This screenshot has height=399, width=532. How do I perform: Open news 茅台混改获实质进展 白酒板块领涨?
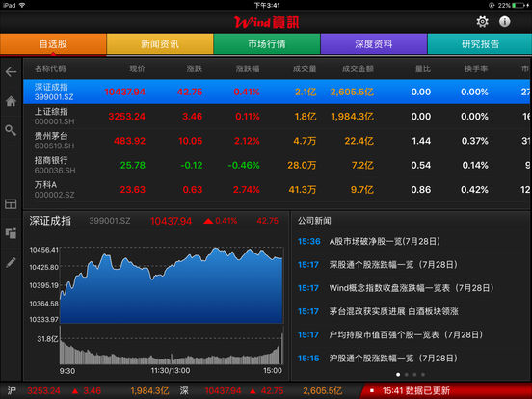click(x=393, y=311)
